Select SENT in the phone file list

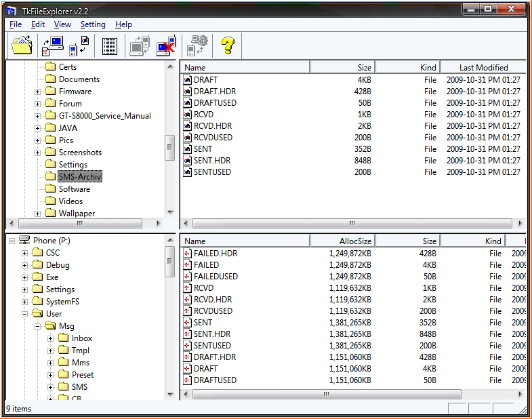tap(203, 323)
